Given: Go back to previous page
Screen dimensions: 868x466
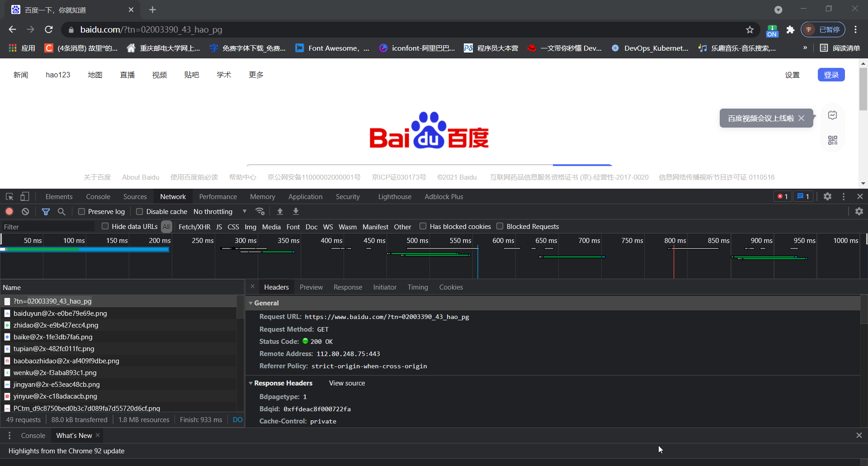Looking at the screenshot, I should [x=12, y=29].
